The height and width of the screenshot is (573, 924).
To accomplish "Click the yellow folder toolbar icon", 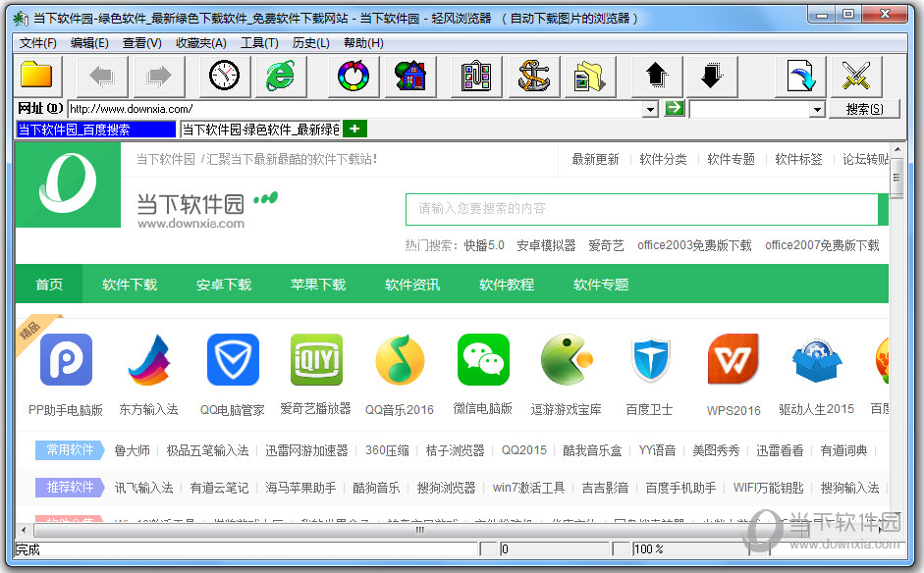I will (x=36, y=76).
